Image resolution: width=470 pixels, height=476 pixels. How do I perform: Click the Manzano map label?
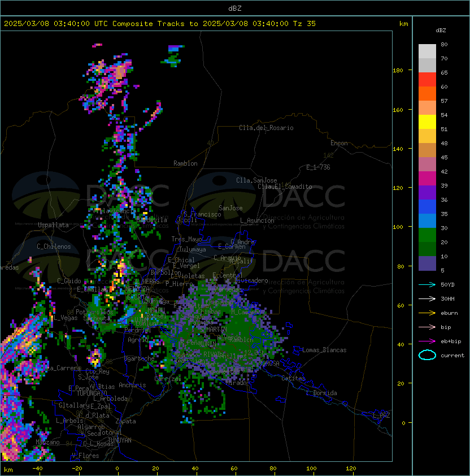click(x=47, y=442)
